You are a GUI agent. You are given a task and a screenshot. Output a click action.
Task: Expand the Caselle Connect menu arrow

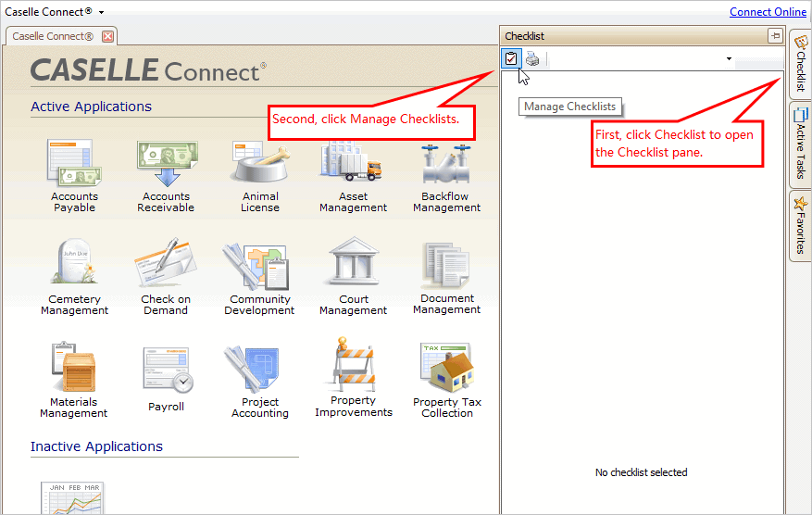(102, 12)
